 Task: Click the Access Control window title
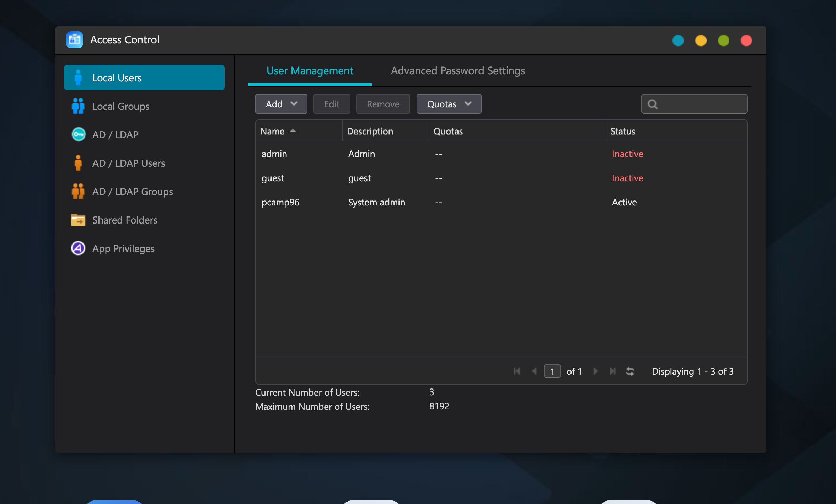point(125,40)
